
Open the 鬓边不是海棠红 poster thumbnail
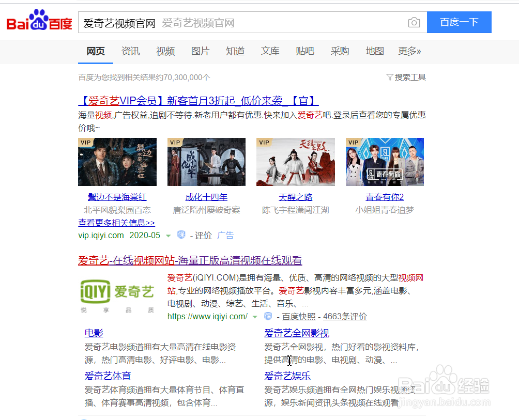coord(117,162)
